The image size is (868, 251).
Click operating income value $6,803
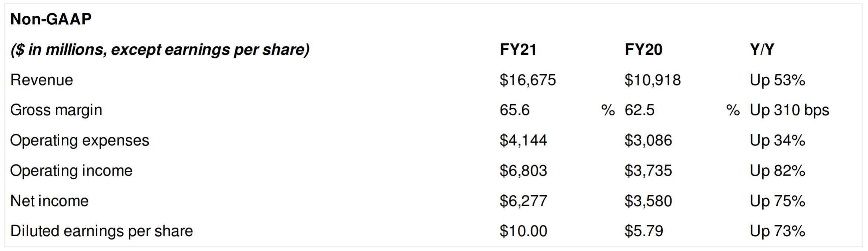pos(523,171)
